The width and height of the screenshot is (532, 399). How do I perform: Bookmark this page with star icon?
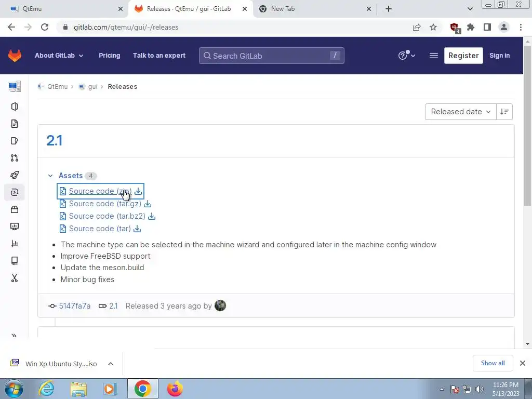433,27
